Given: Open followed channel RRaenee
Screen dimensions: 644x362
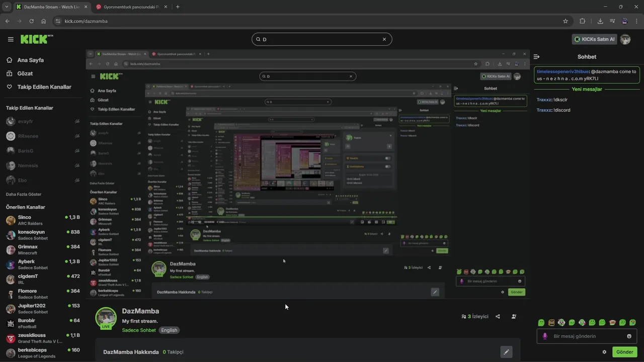Looking at the screenshot, I should click(43, 136).
